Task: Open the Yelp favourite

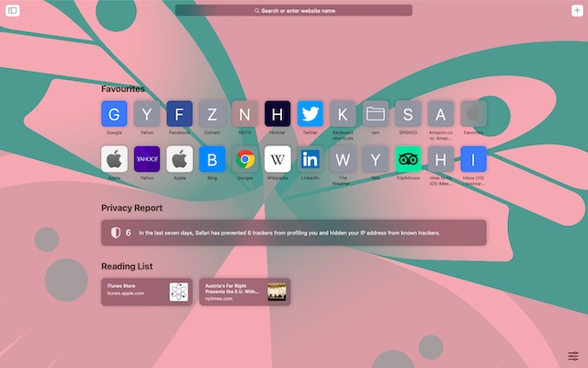Action: [x=376, y=159]
